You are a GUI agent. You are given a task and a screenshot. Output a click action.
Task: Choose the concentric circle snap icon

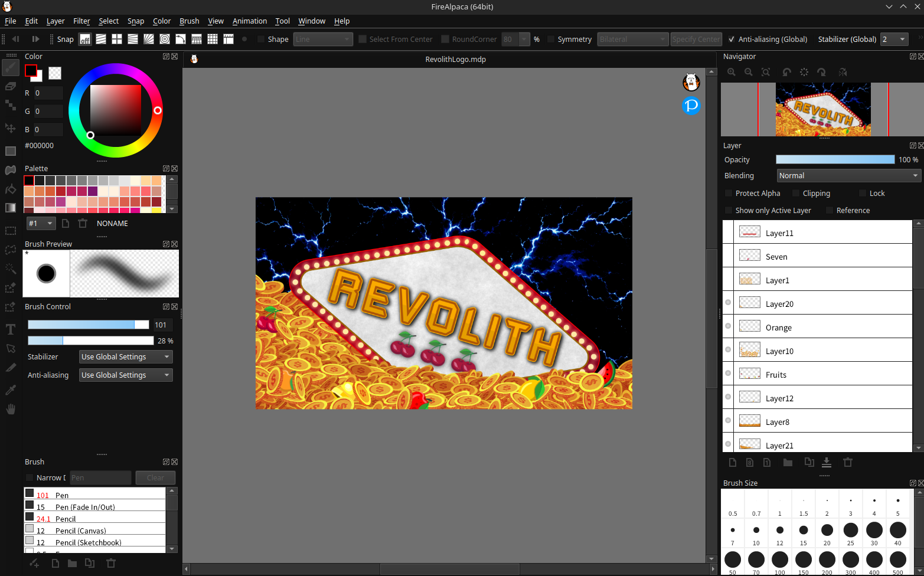click(165, 39)
